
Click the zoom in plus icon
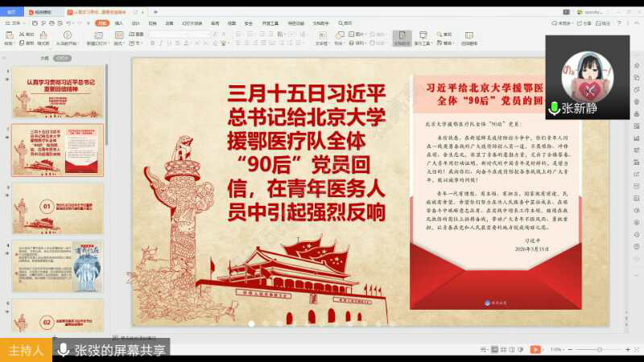(x=628, y=349)
